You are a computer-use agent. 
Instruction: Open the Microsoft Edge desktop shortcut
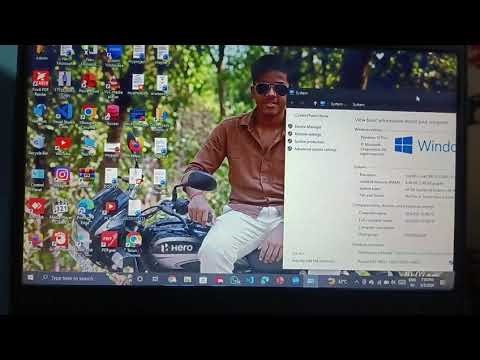[x=85, y=211]
